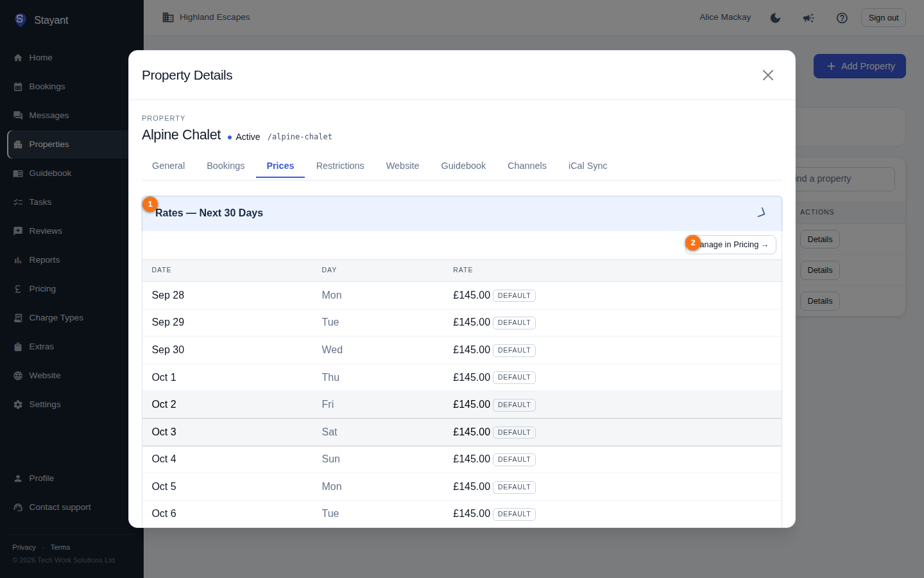The width and height of the screenshot is (924, 578).
Task: Open the modal's Bookings tab
Action: [x=225, y=166]
